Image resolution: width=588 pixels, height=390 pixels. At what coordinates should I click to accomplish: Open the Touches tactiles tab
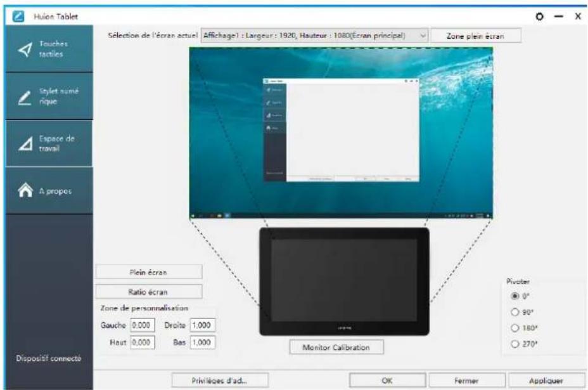tap(49, 49)
